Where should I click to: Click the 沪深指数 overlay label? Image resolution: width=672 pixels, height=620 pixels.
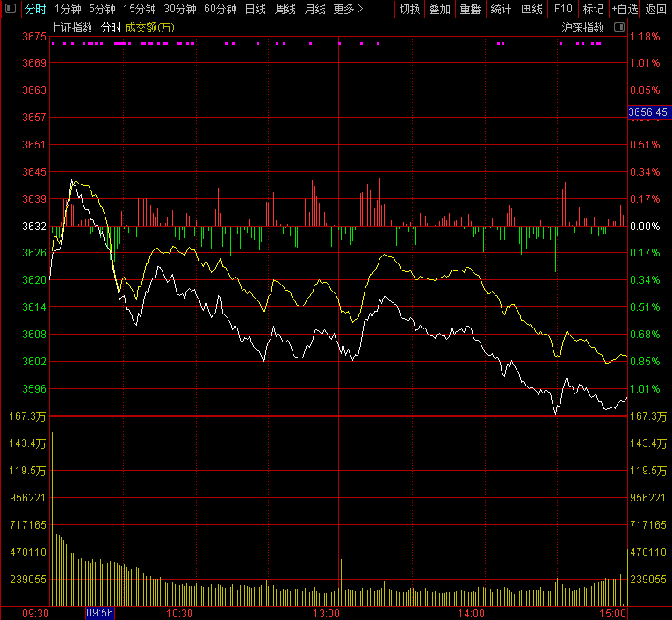tap(583, 27)
